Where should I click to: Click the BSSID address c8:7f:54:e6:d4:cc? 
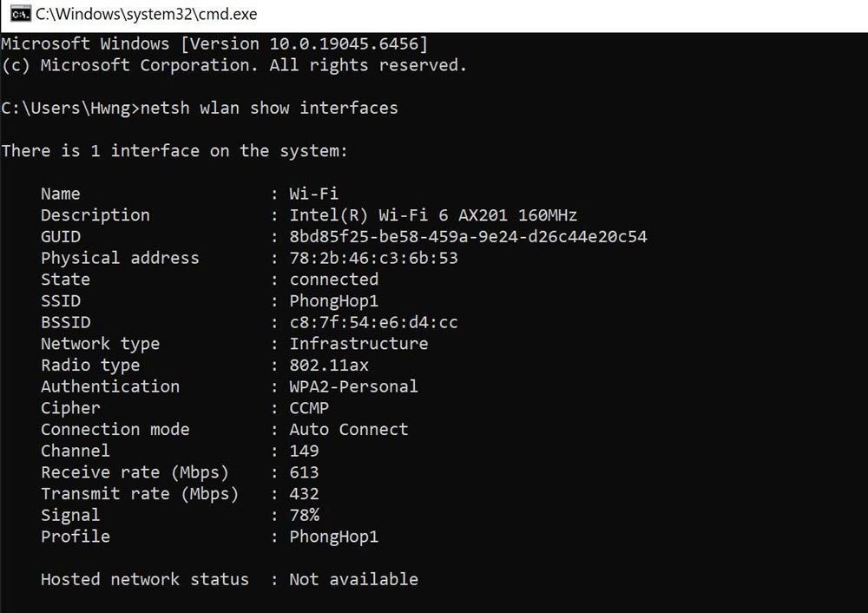(372, 322)
